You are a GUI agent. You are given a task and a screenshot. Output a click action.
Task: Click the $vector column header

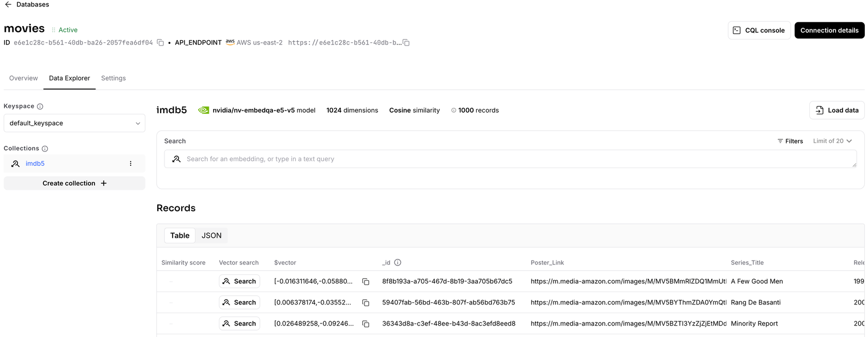point(285,262)
